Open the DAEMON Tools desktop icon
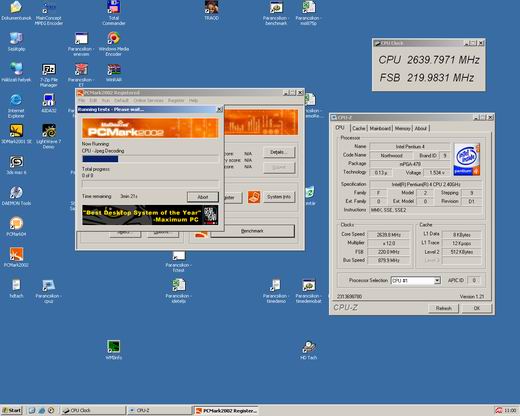 tap(16, 196)
